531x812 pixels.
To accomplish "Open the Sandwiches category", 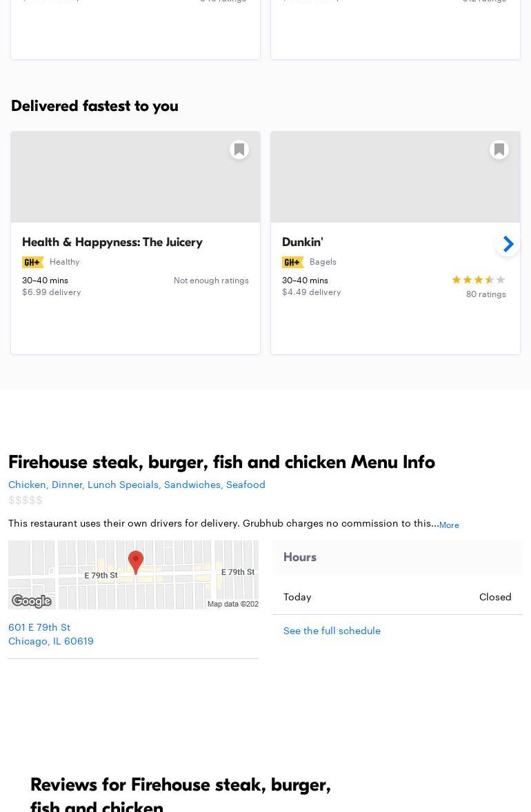I will [x=192, y=484].
